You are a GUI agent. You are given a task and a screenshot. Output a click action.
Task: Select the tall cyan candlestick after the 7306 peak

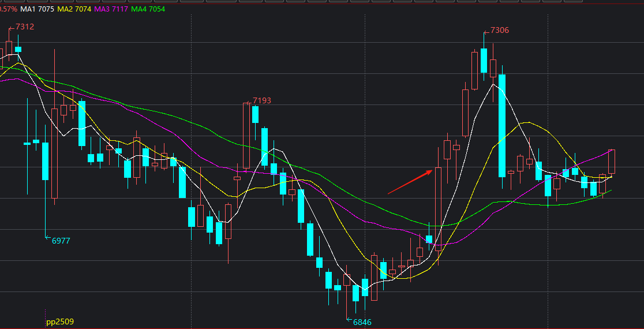point(502,126)
